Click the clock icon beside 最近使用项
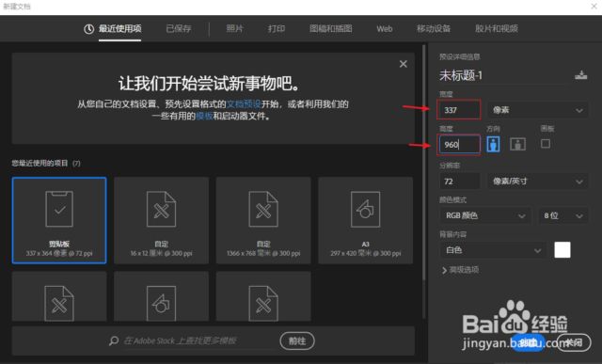 [x=89, y=29]
